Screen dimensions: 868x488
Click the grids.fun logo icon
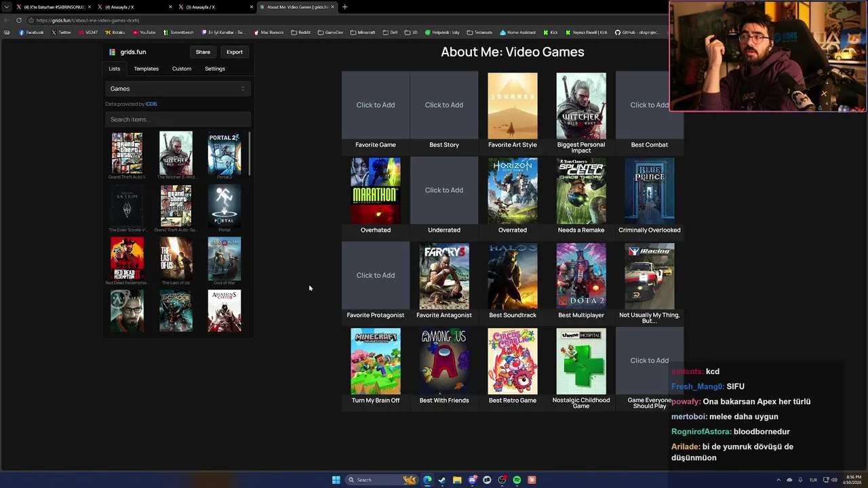click(112, 52)
